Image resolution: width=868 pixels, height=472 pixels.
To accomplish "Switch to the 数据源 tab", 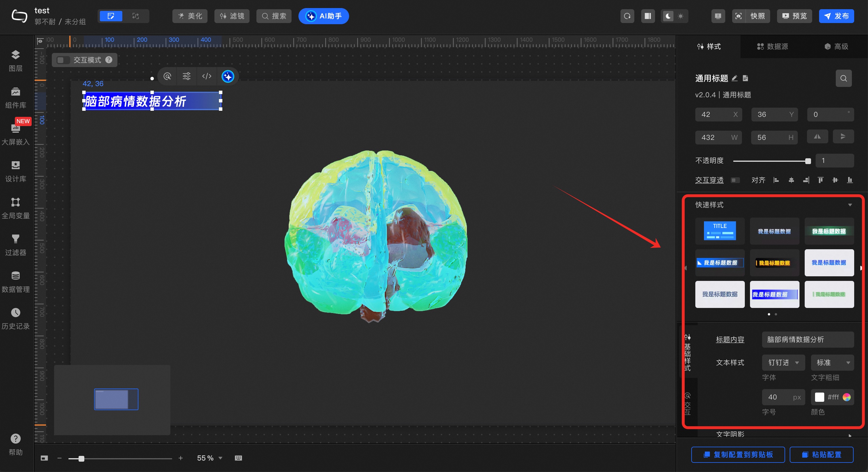I will click(x=772, y=47).
